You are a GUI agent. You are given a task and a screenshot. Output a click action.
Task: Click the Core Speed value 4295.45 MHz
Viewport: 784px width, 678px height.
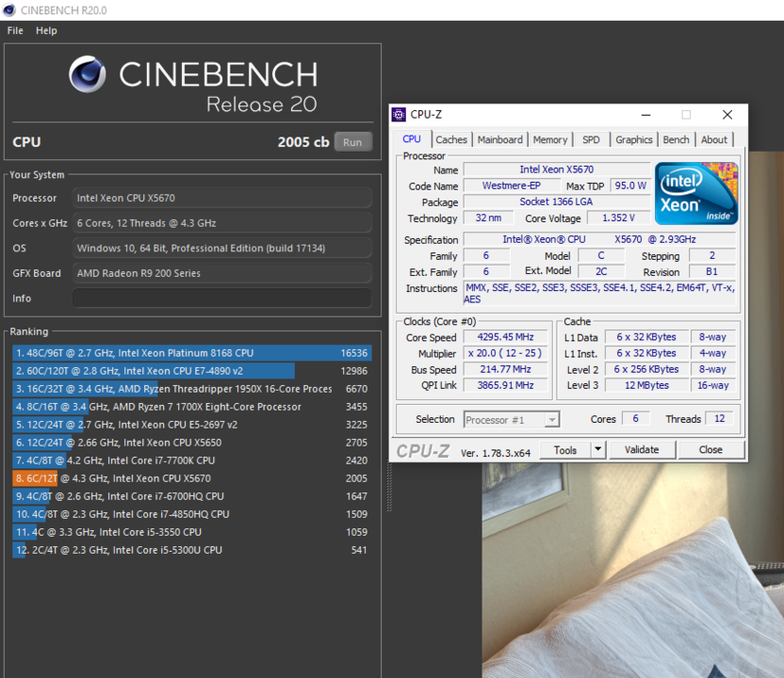click(x=505, y=337)
